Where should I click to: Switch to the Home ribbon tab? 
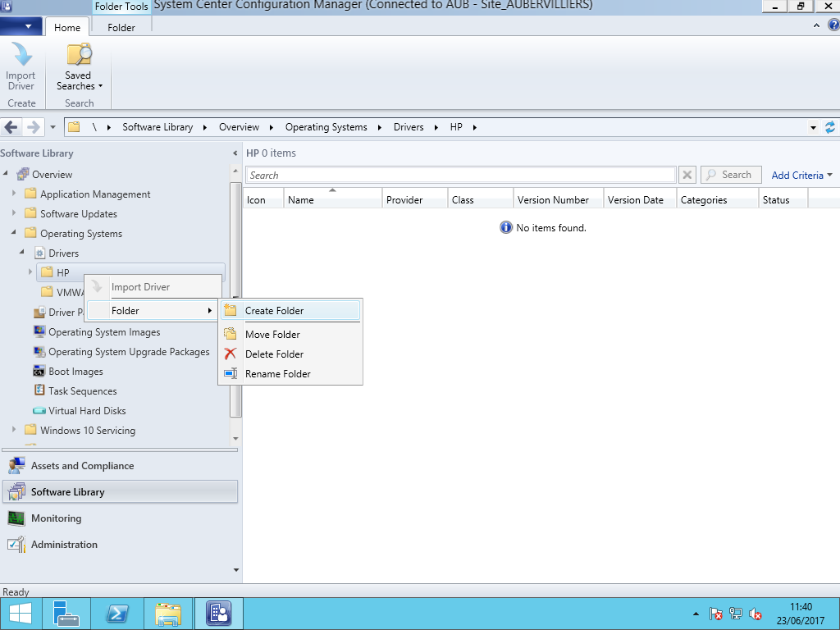click(x=67, y=27)
